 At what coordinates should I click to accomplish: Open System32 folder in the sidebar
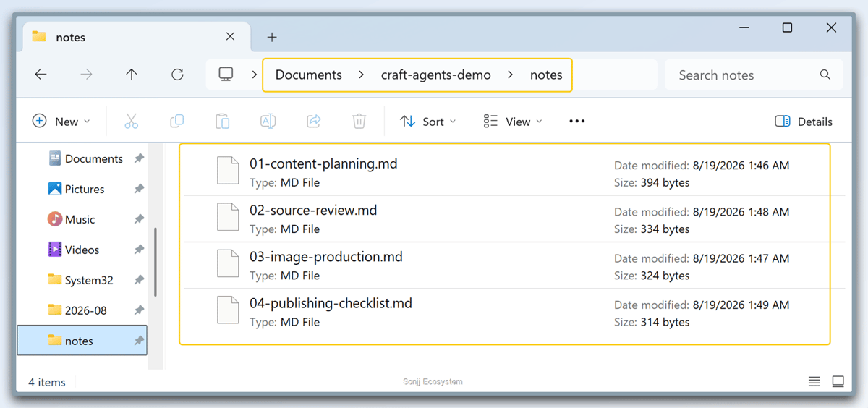click(80, 280)
